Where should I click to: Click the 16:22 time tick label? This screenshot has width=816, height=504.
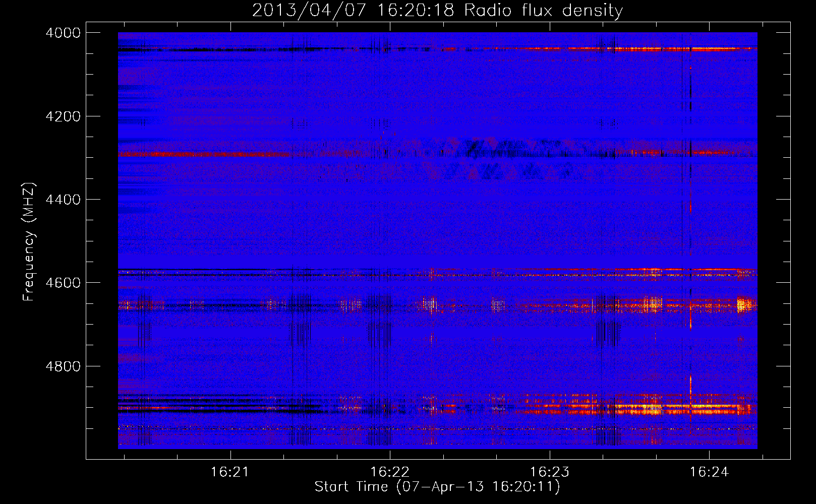(390, 472)
